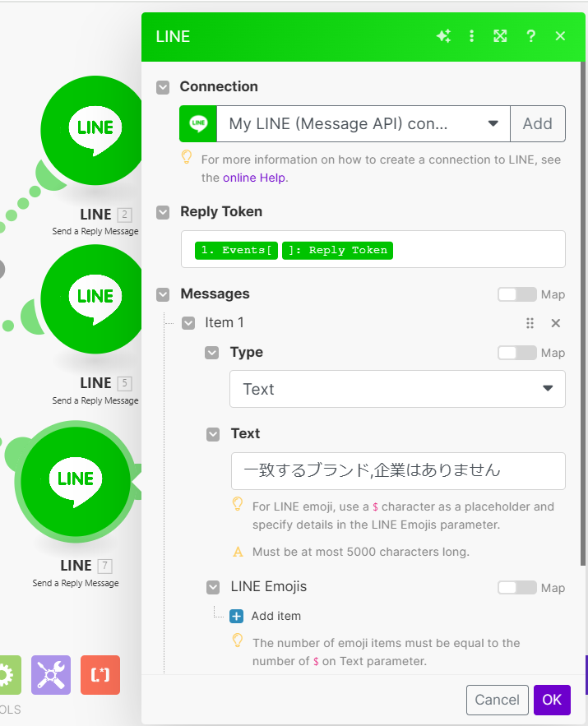588x726 pixels.
Task: Collapse the Type field
Action: coord(212,353)
